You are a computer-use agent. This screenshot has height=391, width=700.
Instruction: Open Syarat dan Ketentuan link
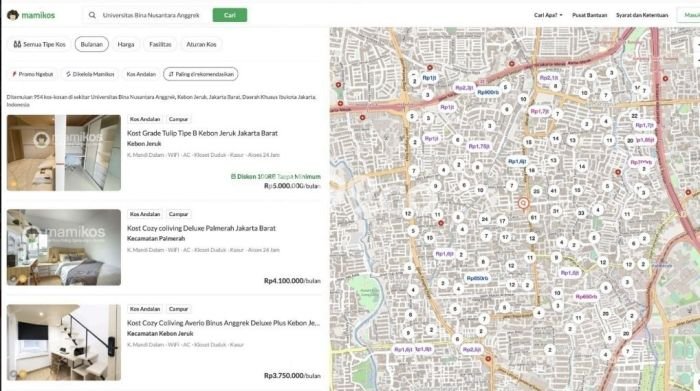(642, 15)
